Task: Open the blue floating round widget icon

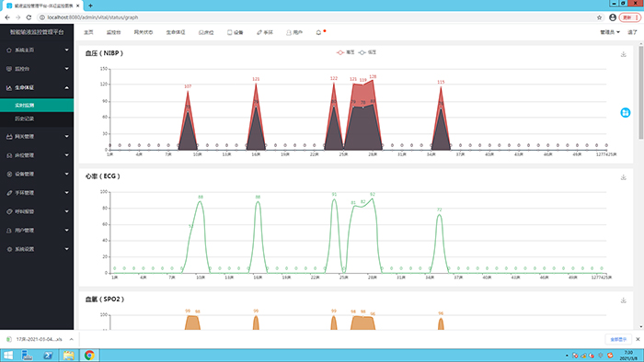Action: click(625, 112)
